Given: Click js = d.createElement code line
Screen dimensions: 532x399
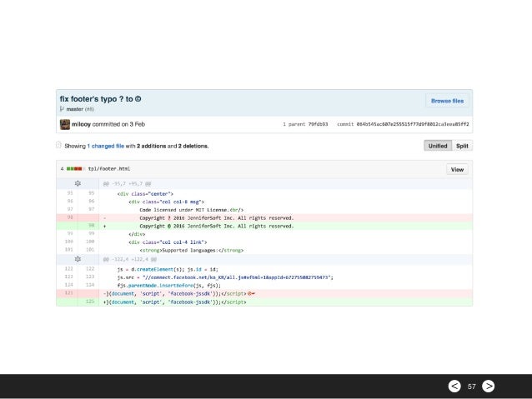Looking at the screenshot, I should [x=168, y=269].
